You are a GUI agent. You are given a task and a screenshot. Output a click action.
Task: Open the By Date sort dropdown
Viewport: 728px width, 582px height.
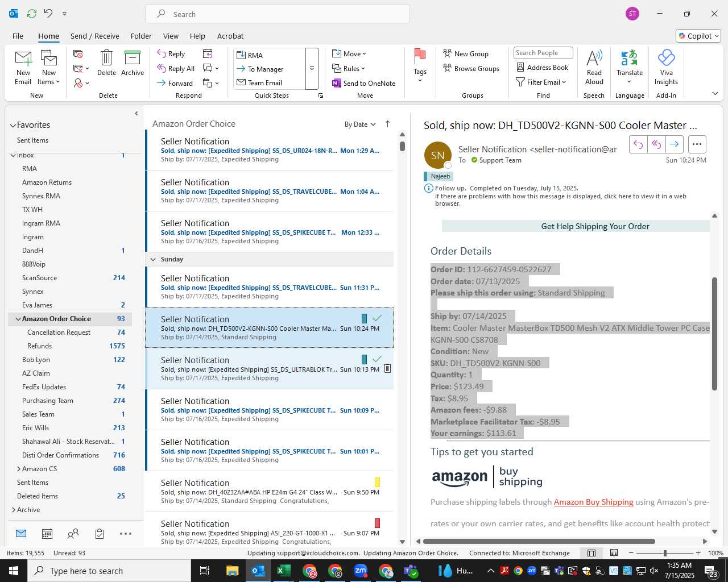click(x=360, y=124)
